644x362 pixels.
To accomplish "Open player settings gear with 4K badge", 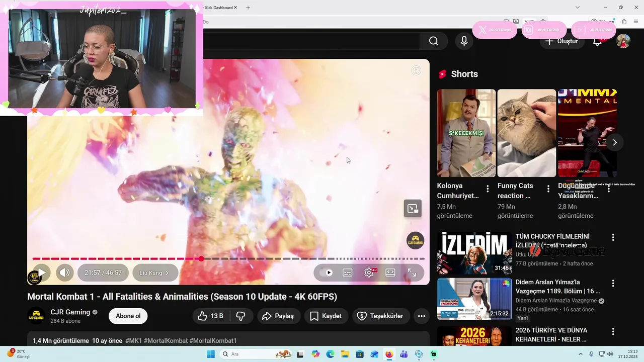I will pos(369,273).
